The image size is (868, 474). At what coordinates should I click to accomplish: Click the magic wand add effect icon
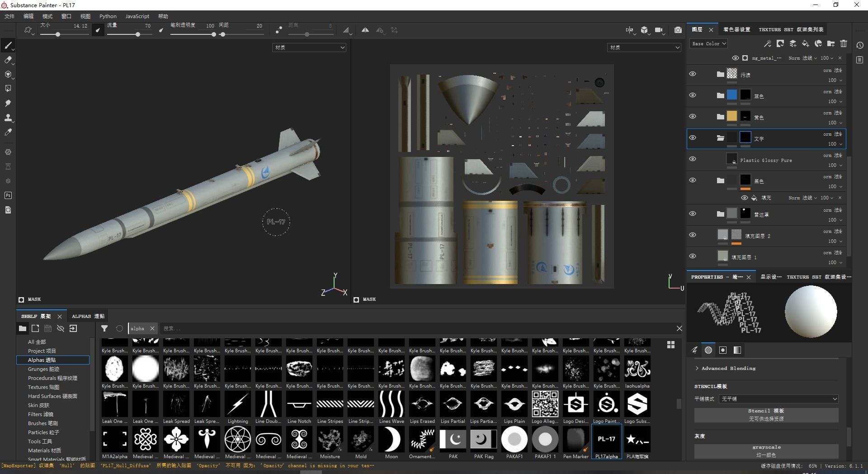[x=767, y=43]
